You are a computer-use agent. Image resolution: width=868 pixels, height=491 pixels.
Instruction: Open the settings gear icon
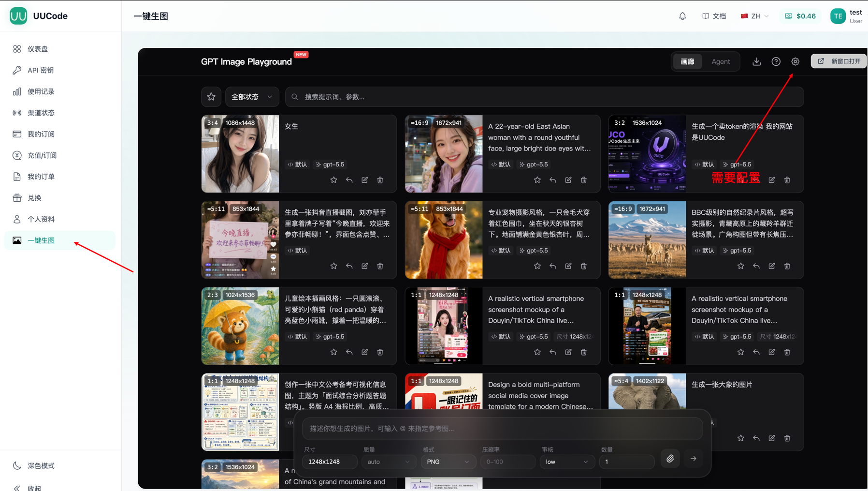[796, 61]
